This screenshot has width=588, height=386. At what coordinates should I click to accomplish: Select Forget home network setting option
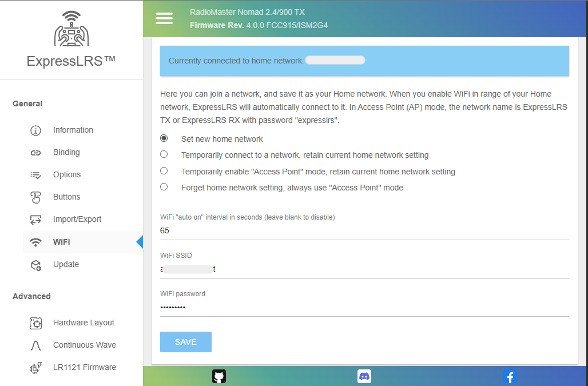pyautogui.click(x=164, y=187)
